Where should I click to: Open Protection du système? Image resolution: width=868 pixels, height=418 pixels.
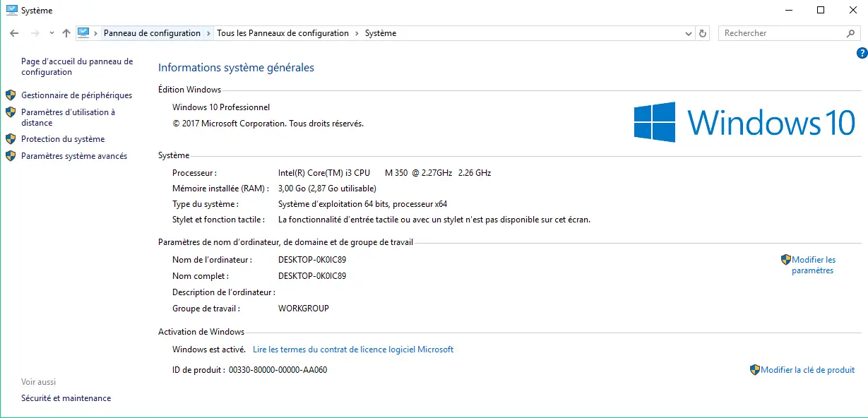[x=63, y=139]
